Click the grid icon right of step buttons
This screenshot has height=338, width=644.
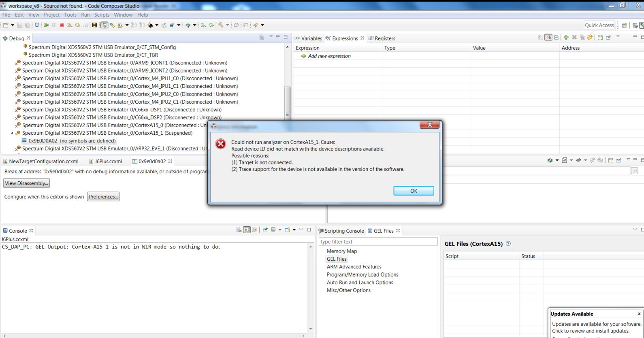94,25
